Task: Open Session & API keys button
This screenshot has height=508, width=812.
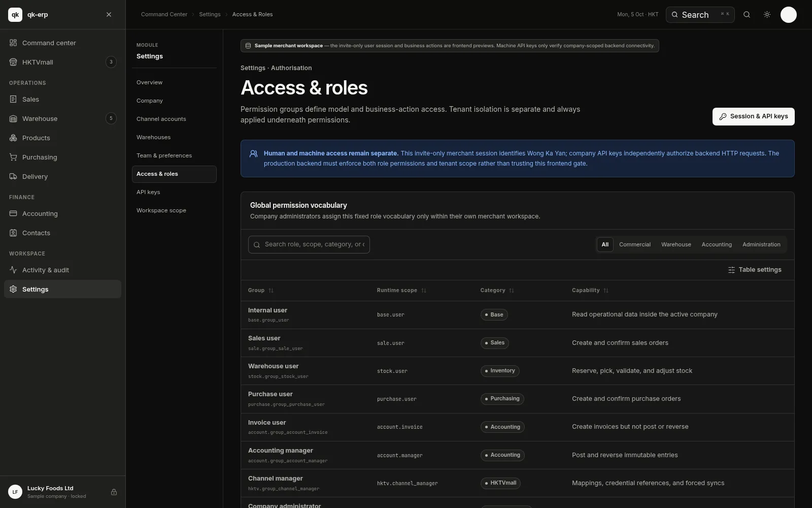Action: [x=753, y=116]
